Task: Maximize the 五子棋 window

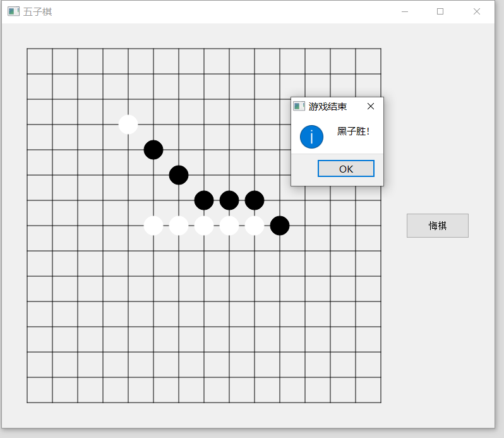Action: [440, 11]
